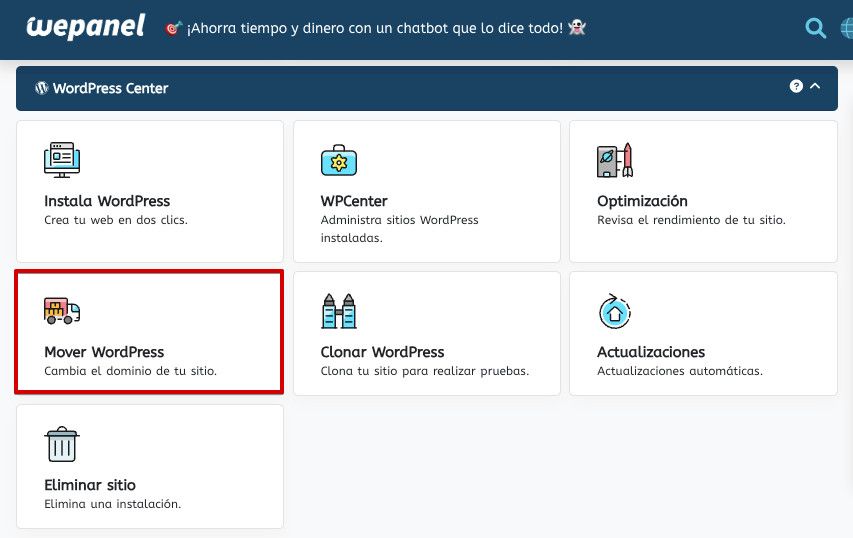Click the Actualizaciones refresh-home icon
This screenshot has width=853, height=538.
point(615,311)
